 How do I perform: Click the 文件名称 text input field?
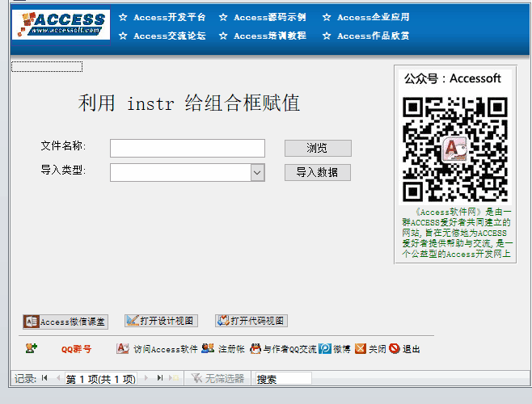pyautogui.click(x=188, y=148)
